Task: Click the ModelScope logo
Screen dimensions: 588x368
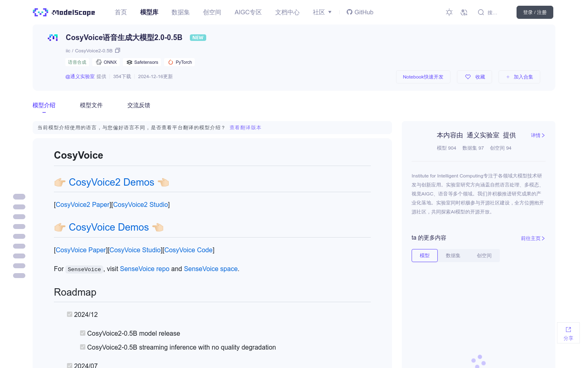Action: click(64, 12)
